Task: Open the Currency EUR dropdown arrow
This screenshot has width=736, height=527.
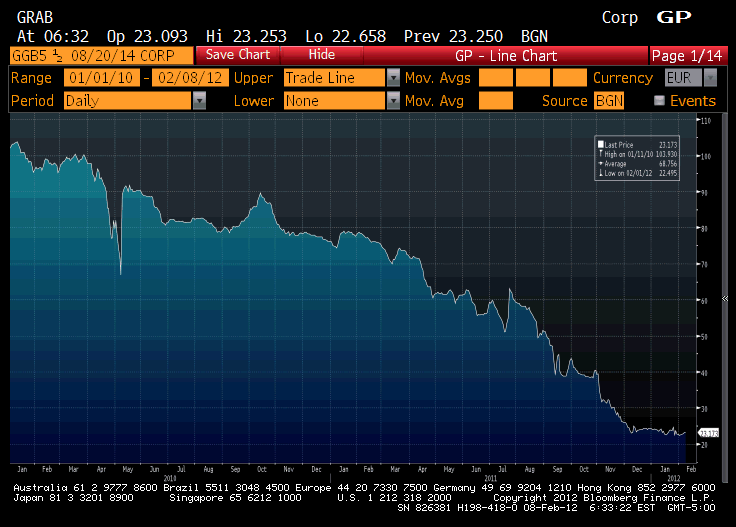Action: (710, 77)
